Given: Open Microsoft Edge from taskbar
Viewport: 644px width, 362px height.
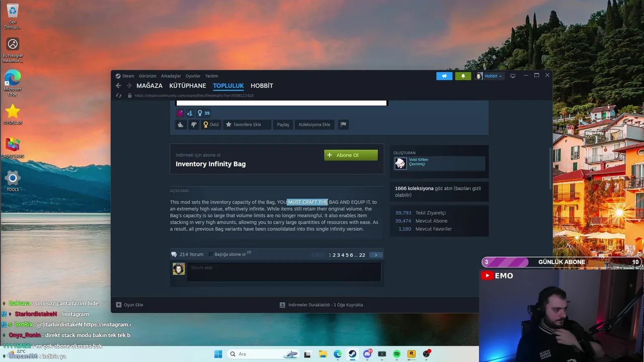Looking at the screenshot, I should click(x=338, y=354).
